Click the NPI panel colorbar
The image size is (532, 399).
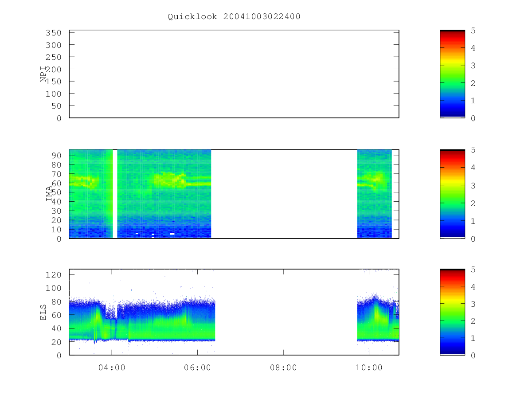[452, 74]
